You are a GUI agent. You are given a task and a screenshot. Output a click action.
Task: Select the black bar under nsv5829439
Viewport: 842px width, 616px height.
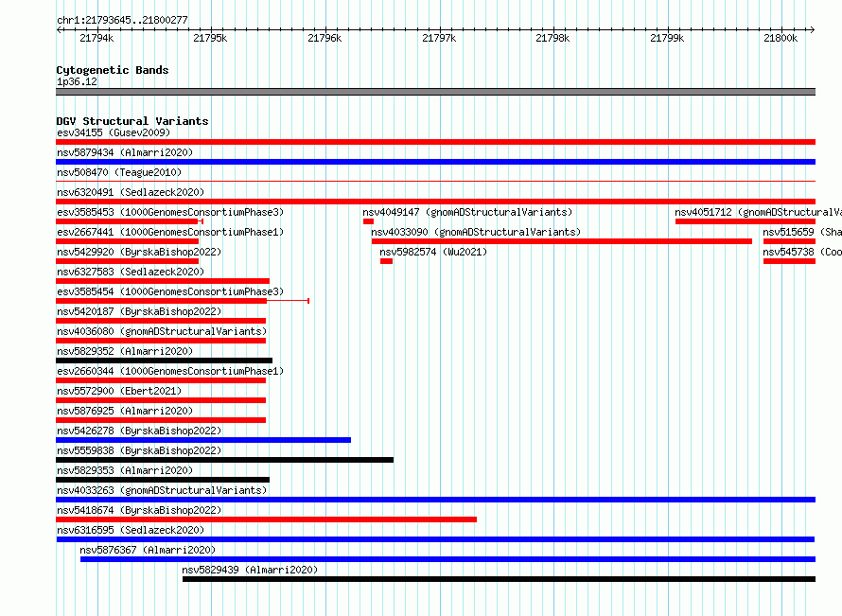click(499, 579)
